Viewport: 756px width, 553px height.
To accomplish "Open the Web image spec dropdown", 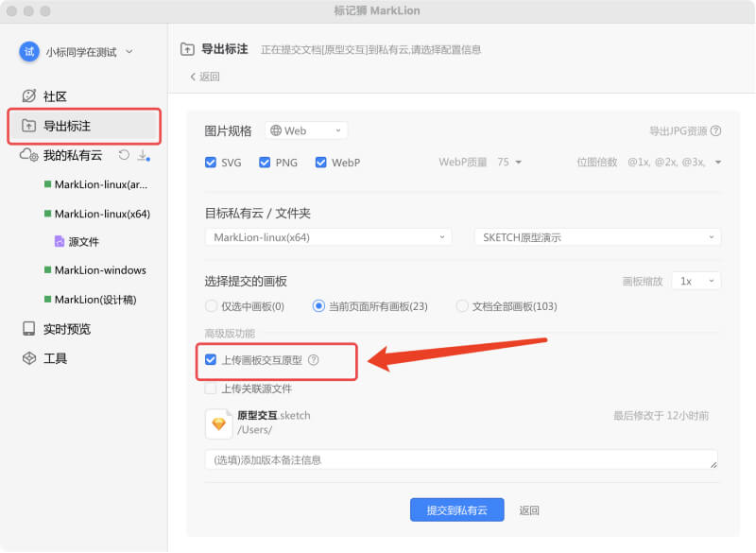I will click(x=305, y=131).
